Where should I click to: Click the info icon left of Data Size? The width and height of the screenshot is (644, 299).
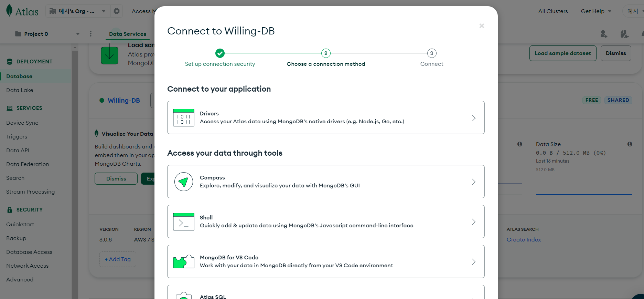[519, 144]
